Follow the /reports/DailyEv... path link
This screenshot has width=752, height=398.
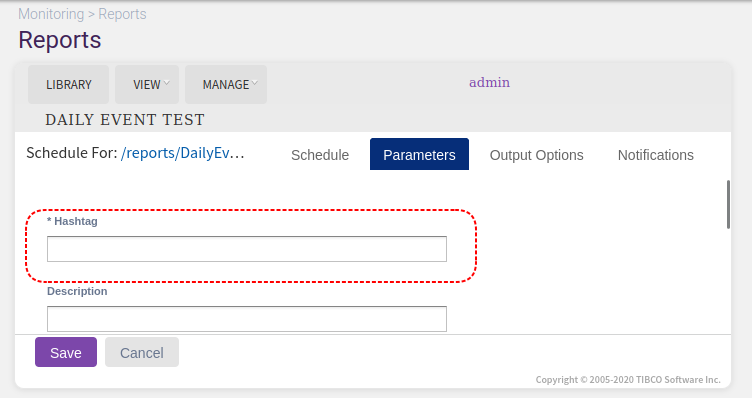[x=183, y=153]
